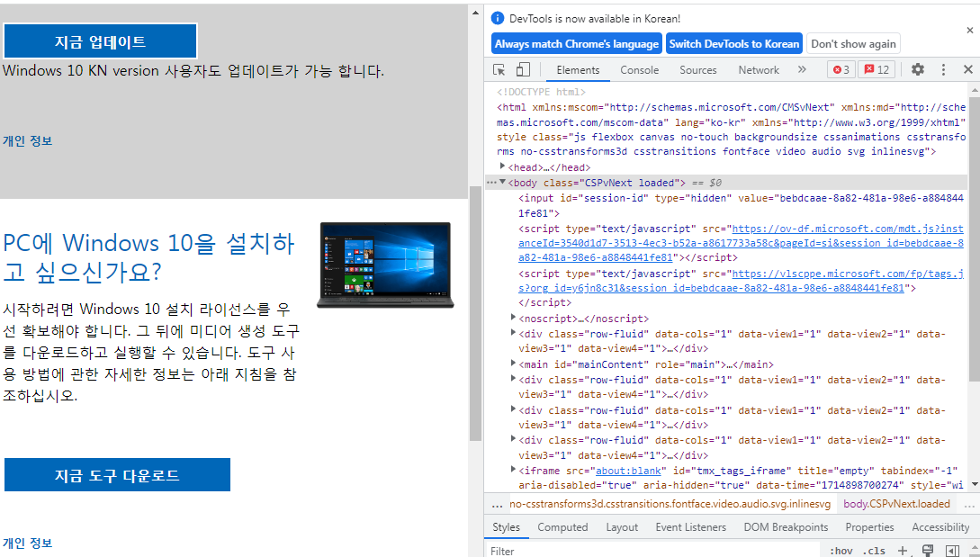Image resolution: width=980 pixels, height=557 pixels.
Task: Open the Network tab
Action: coord(759,70)
